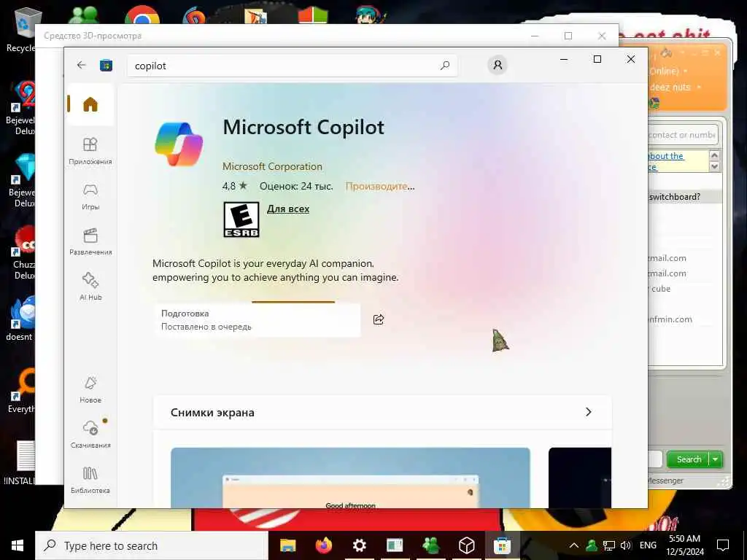Viewport: 747px width, 560px height.
Task: Show hidden tray icons chevron
Action: coord(574,545)
